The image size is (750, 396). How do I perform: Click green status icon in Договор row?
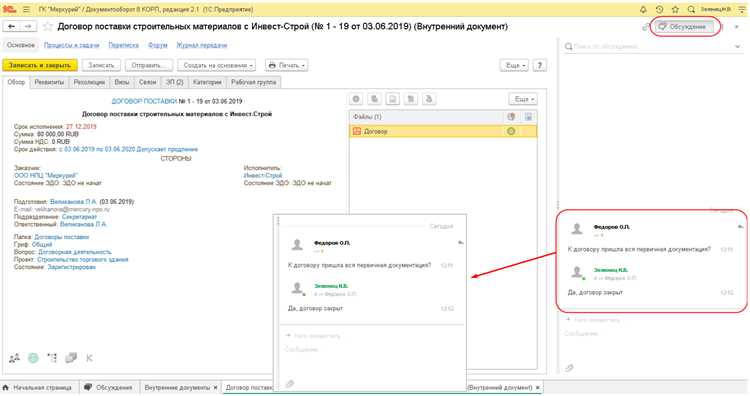click(511, 131)
